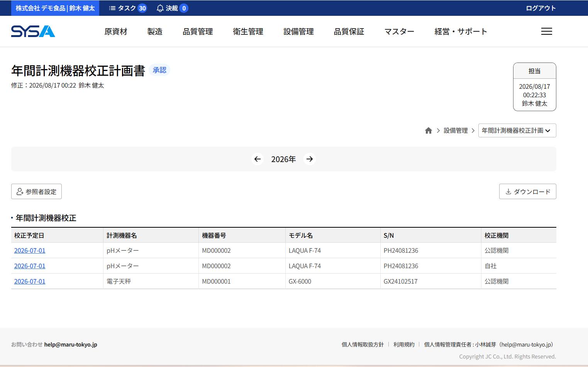Click ログアウト to log out
The height and width of the screenshot is (367, 588).
(541, 8)
